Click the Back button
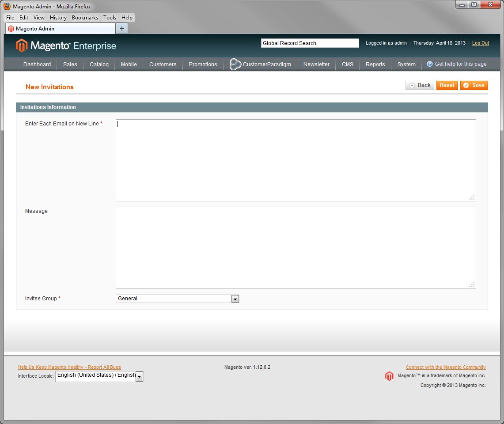Viewport: 504px width, 424px height. point(420,85)
